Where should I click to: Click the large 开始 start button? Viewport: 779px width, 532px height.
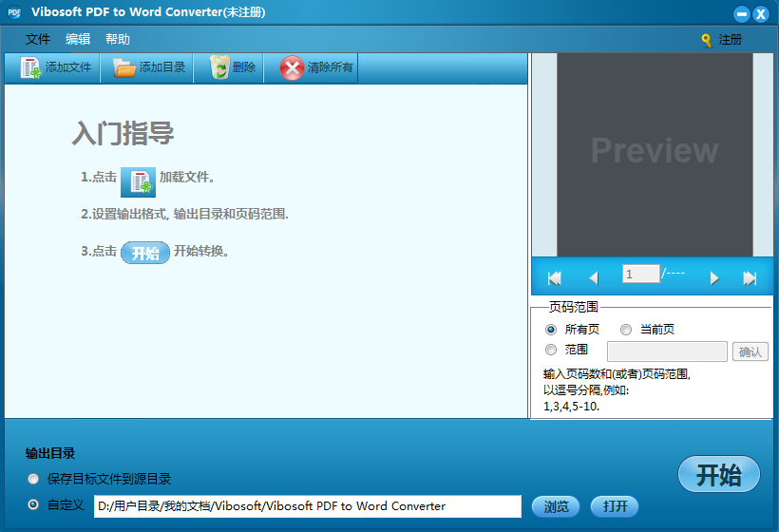pyautogui.click(x=719, y=474)
